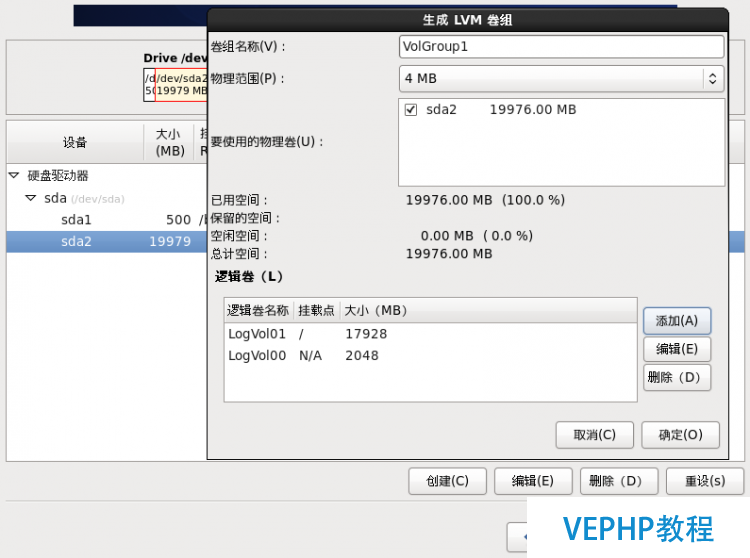Select the sda2 partition row
750x558 pixels.
[x=107, y=241]
